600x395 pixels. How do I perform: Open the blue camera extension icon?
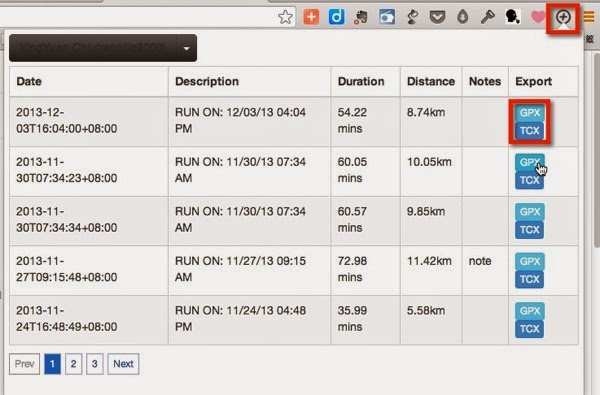(x=387, y=17)
